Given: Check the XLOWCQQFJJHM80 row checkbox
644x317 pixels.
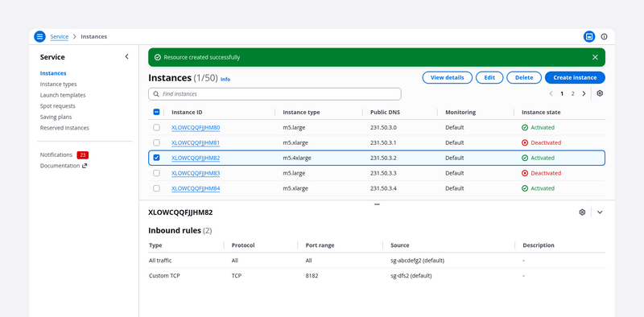Looking at the screenshot, I should [x=156, y=127].
